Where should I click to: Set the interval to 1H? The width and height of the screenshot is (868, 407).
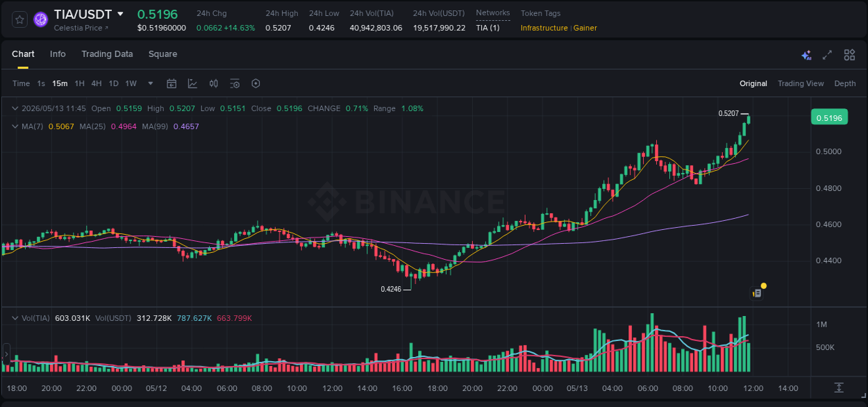(79, 83)
